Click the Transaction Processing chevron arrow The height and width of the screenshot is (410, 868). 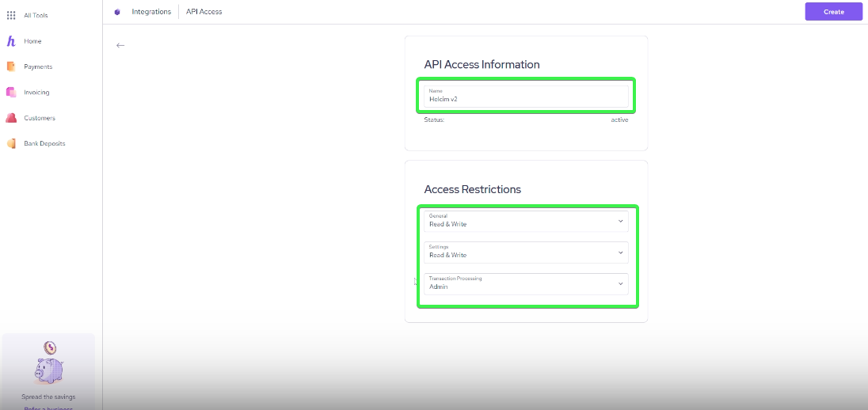[620, 284]
